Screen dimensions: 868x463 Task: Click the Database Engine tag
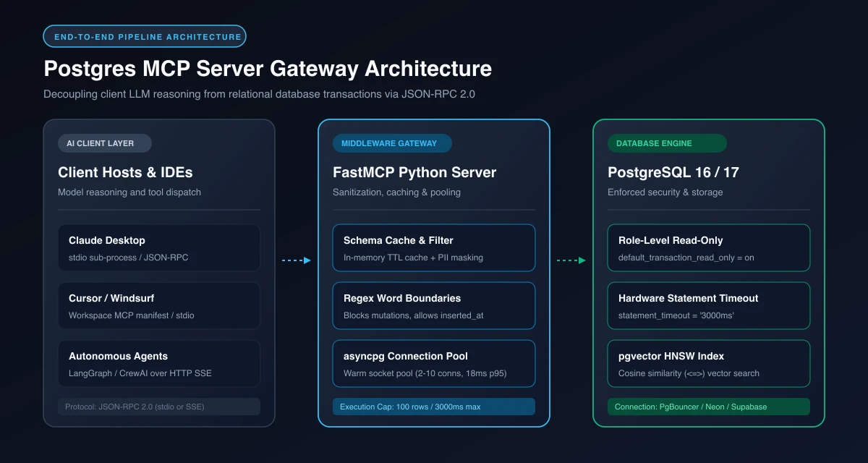point(667,143)
